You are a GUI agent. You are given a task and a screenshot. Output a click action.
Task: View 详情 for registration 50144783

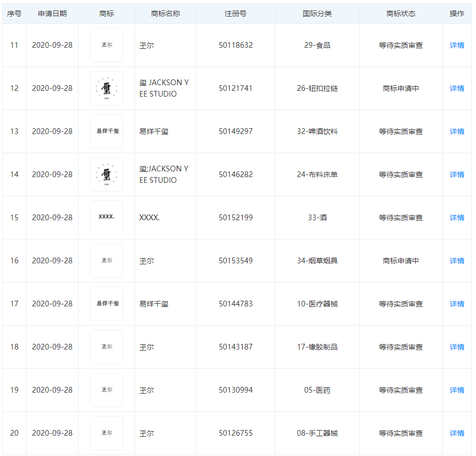point(457,304)
